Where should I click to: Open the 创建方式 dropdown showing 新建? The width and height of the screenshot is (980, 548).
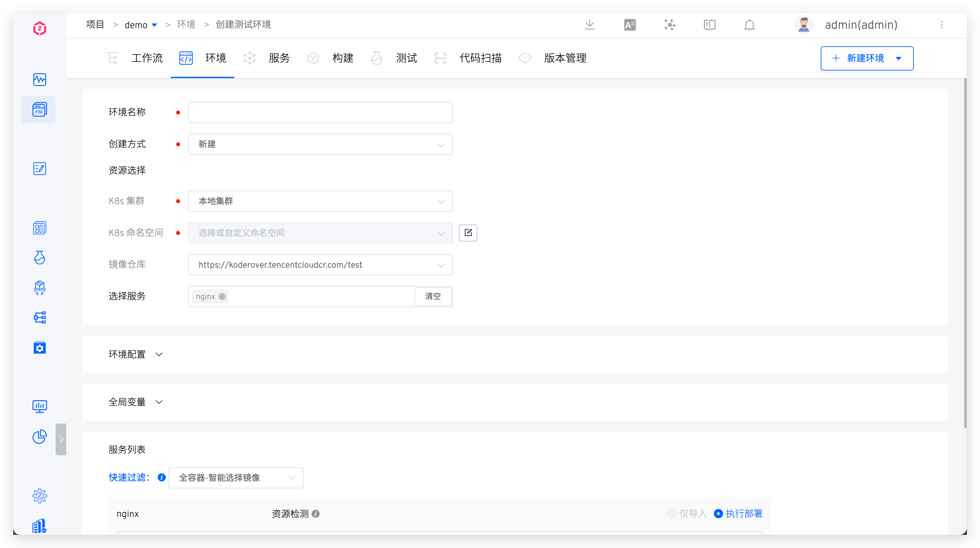click(x=320, y=144)
